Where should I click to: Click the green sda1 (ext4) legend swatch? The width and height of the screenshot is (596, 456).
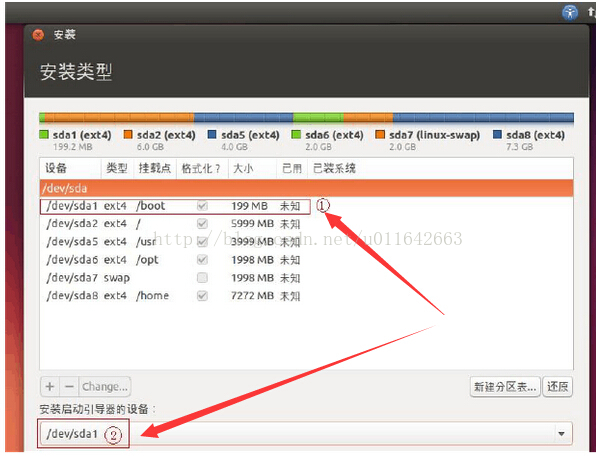pos(44,134)
